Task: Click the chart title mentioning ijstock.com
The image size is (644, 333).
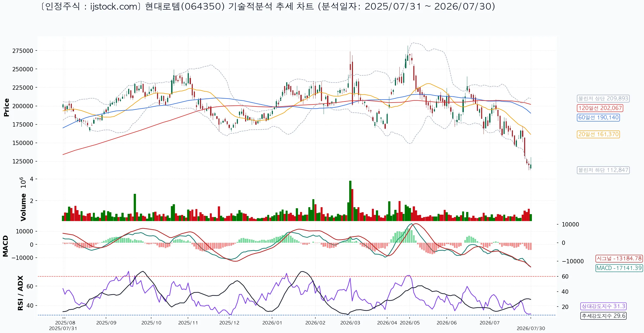Action: point(268,6)
